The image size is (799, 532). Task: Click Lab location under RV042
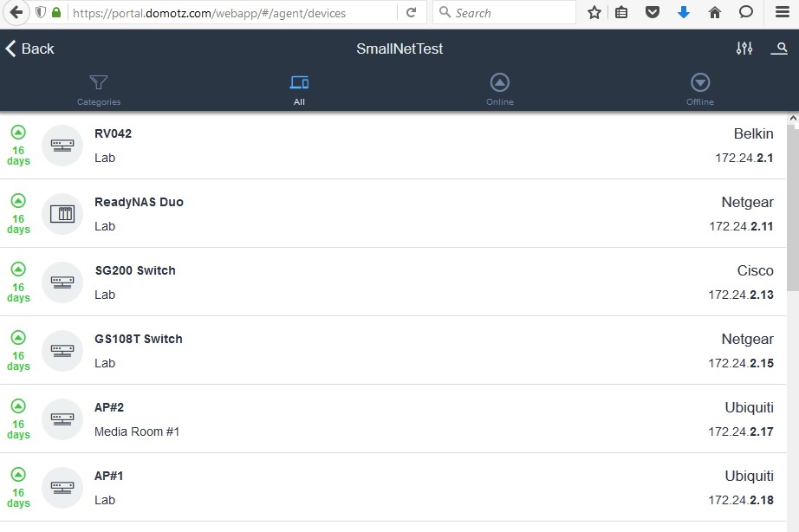tap(105, 158)
